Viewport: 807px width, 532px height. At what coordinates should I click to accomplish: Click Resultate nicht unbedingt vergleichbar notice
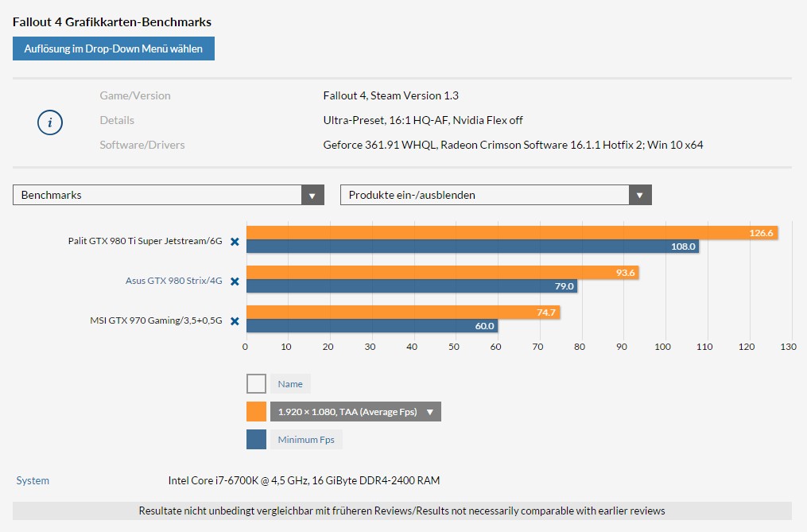coord(402,511)
